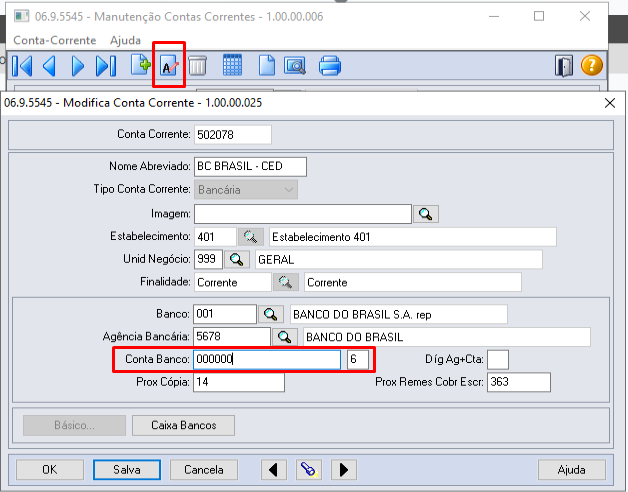This screenshot has height=492, width=628.
Task: Print using the printer icon
Action: pyautogui.click(x=330, y=66)
